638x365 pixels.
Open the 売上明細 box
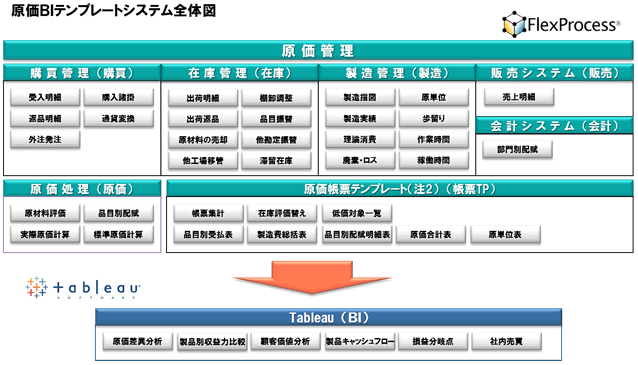[x=519, y=97]
